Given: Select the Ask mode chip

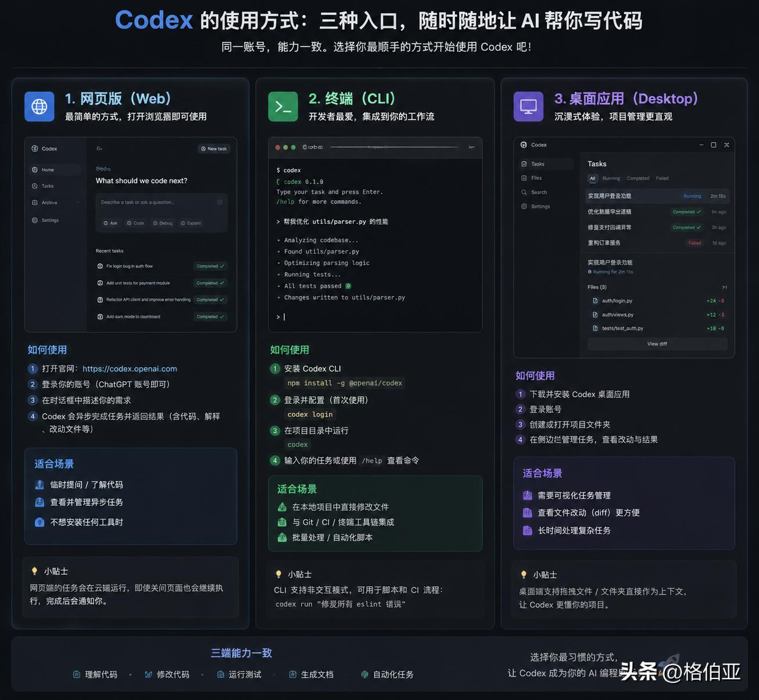Looking at the screenshot, I should click(110, 223).
